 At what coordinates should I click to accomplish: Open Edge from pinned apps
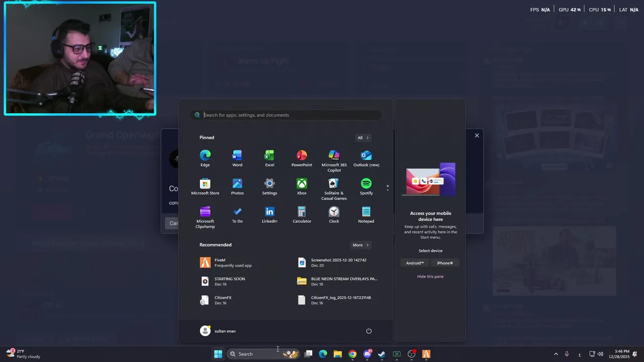click(x=205, y=158)
